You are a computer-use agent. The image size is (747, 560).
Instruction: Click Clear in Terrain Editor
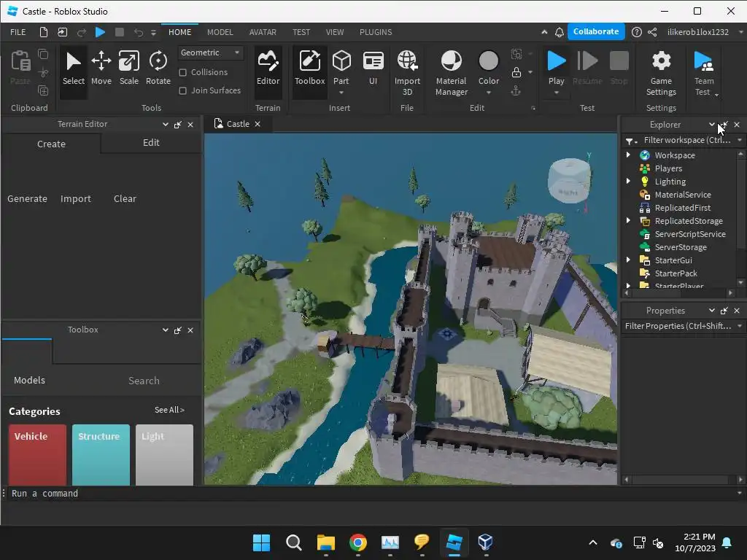(x=125, y=198)
